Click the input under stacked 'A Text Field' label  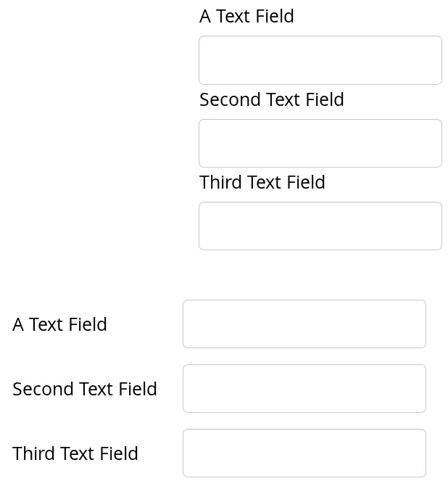(x=320, y=60)
